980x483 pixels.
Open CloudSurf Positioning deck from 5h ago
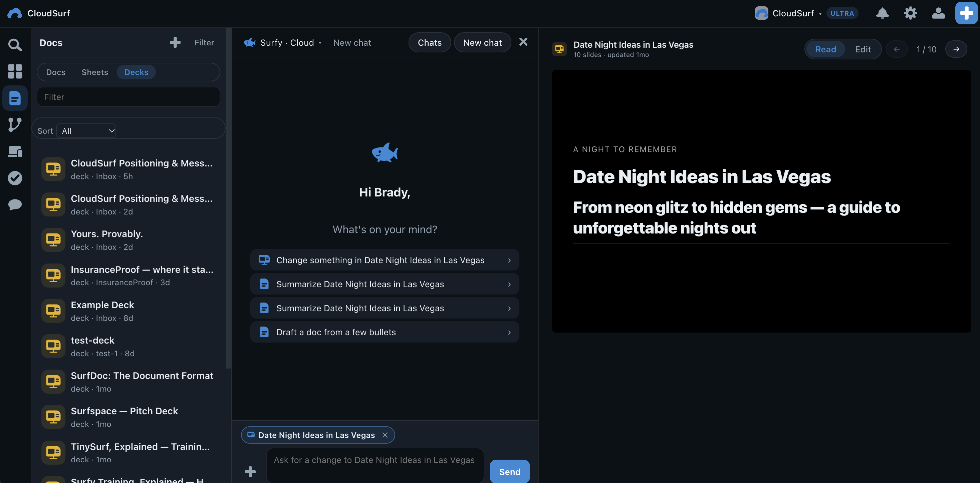[x=129, y=169]
